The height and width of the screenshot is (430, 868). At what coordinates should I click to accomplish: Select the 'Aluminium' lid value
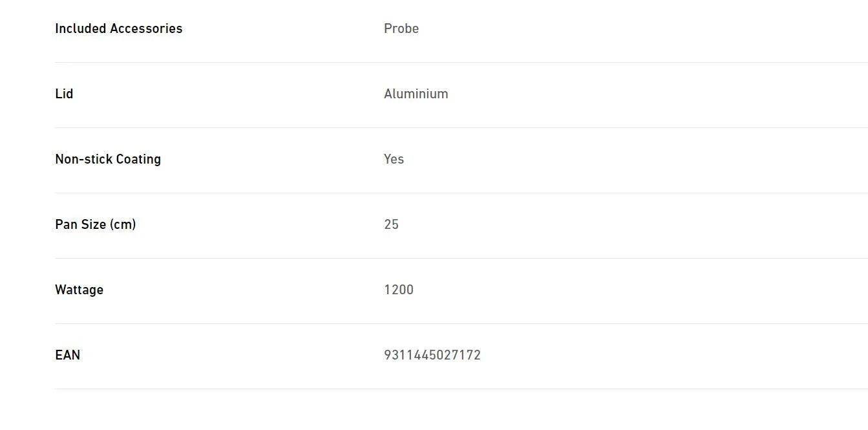(416, 94)
